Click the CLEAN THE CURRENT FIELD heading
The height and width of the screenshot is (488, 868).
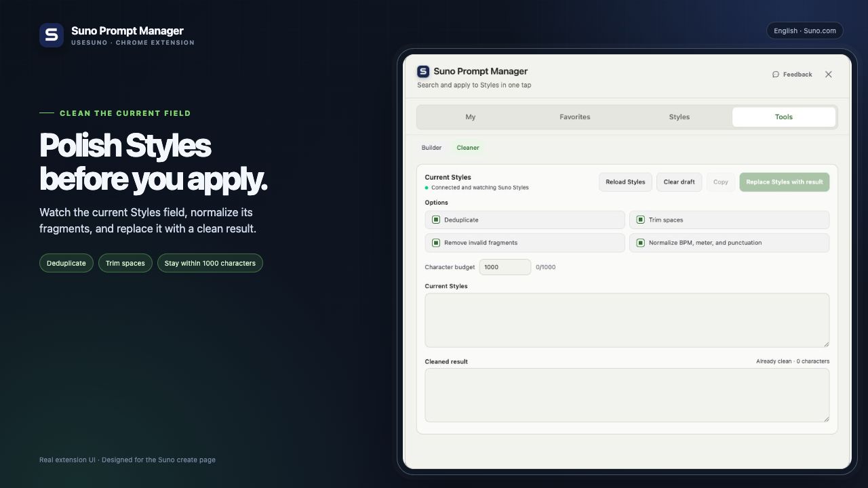pos(125,113)
